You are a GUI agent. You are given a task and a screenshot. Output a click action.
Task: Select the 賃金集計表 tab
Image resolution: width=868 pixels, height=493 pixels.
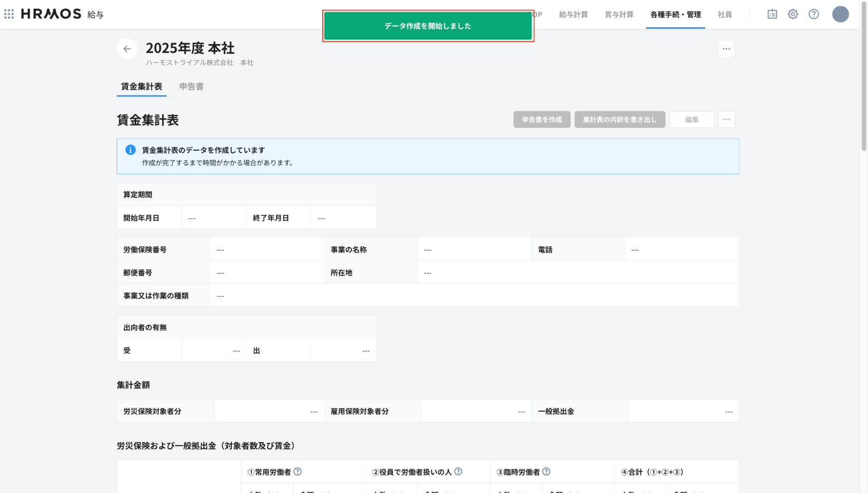[x=141, y=86]
